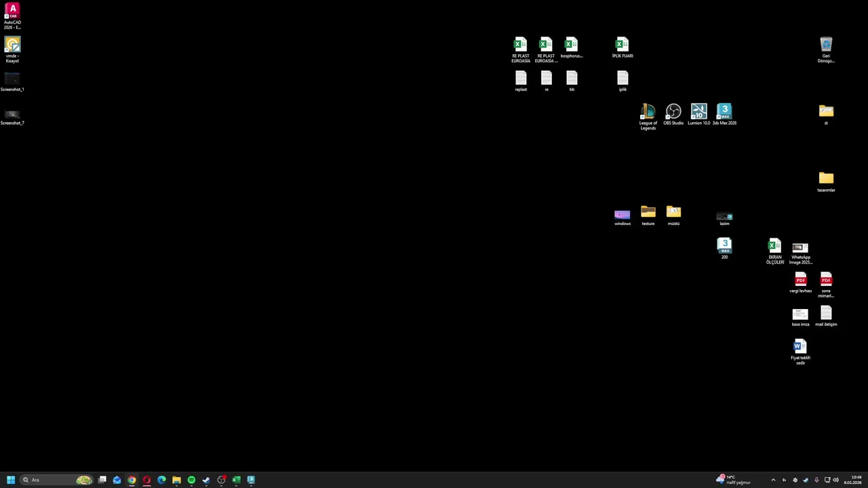The height and width of the screenshot is (488, 868).
Task: Select the windows image file
Action: pos(623,217)
